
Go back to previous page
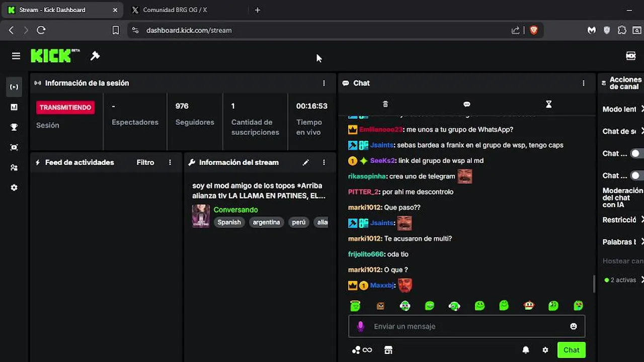tap(11, 30)
